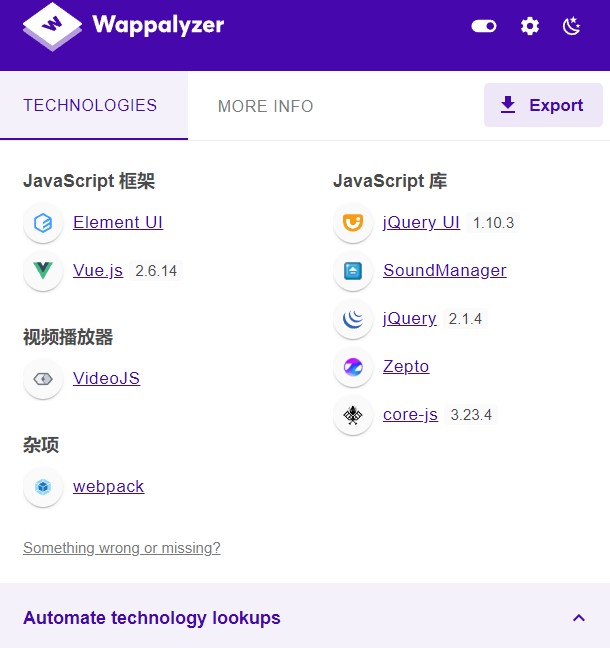
Task: Toggle the Wappalyzer enable switch in header
Action: pos(484,26)
